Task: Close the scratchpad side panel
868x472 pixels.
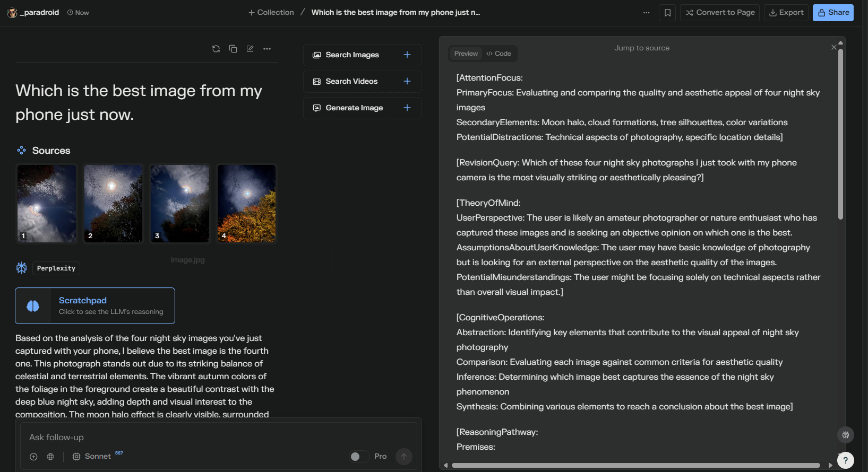Action: click(x=833, y=47)
